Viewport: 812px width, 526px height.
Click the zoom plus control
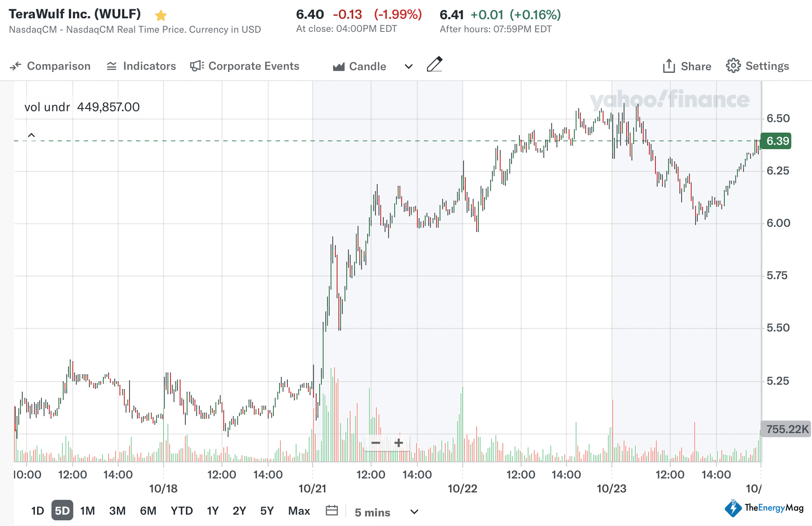(x=398, y=443)
